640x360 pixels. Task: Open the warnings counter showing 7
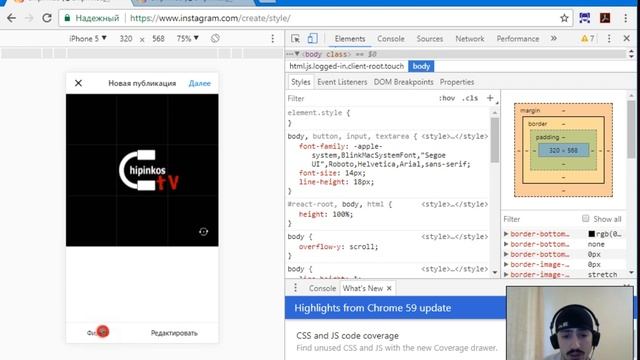click(x=588, y=38)
